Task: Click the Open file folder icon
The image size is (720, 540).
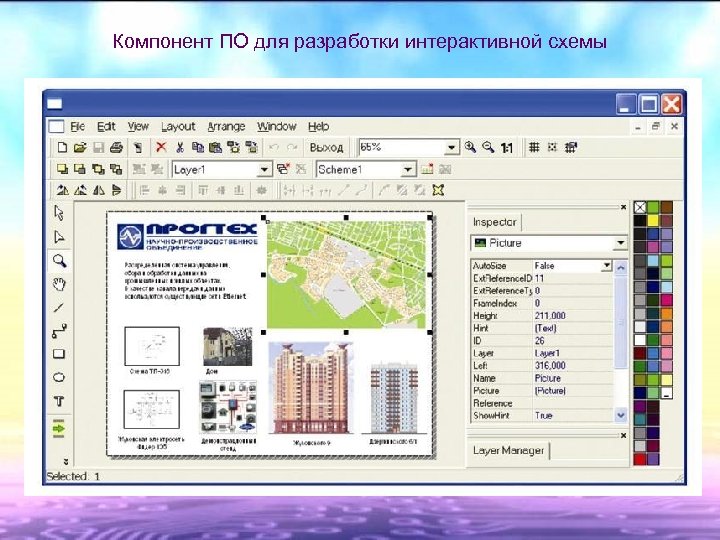Action: tap(80, 147)
